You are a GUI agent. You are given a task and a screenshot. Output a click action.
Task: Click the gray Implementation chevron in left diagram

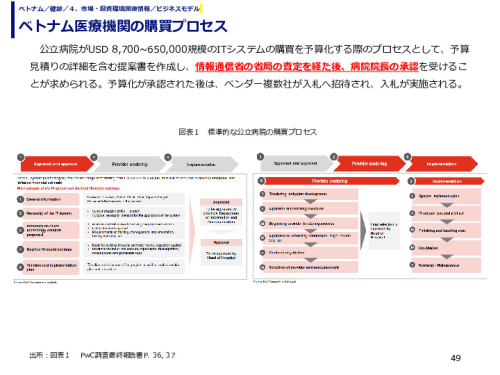coord(203,164)
